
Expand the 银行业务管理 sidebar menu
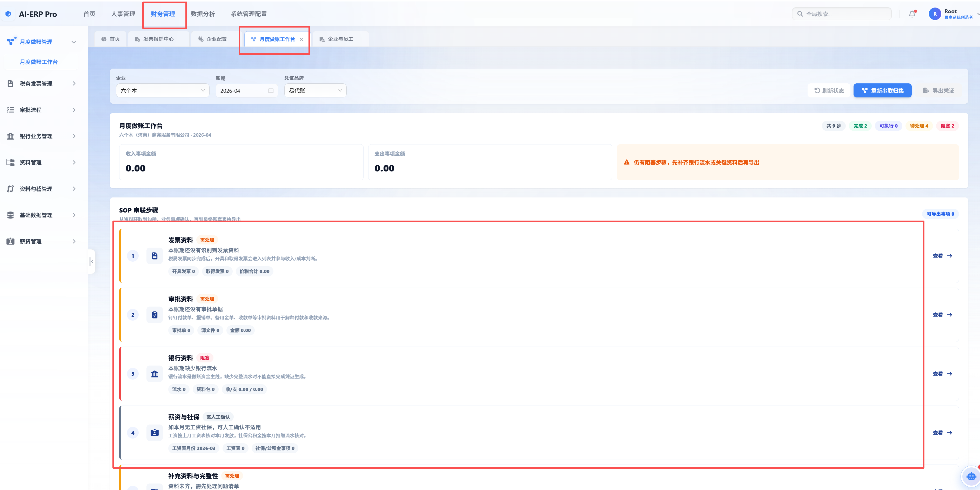click(42, 136)
